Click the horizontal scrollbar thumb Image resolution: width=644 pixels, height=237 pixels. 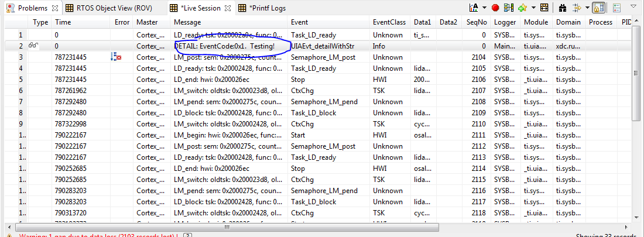pyautogui.click(x=227, y=226)
